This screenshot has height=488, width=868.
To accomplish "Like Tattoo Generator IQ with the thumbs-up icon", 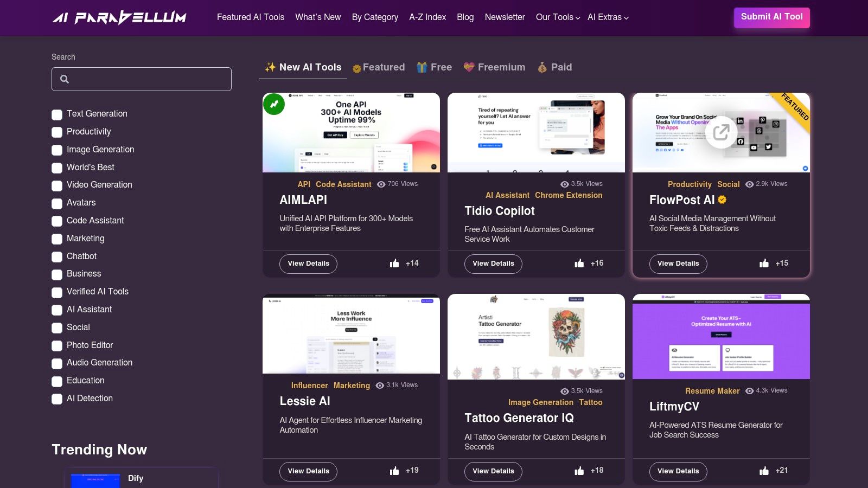I will pos(579,471).
